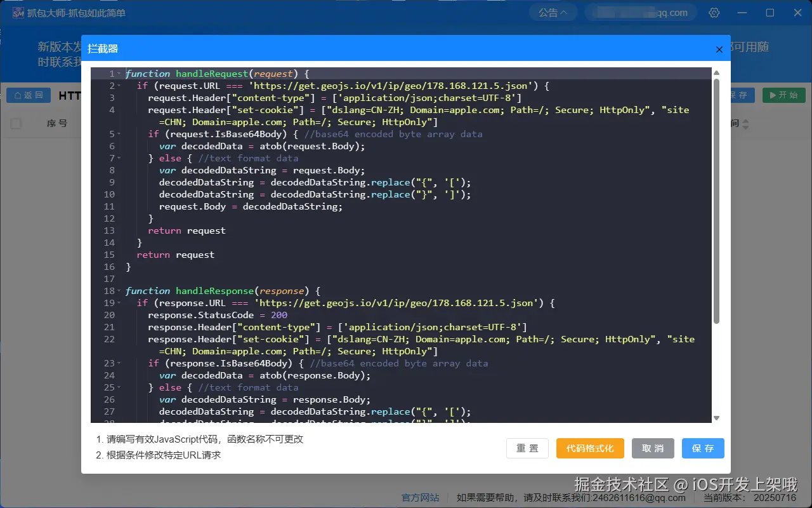Click the 返回 button in main window
This screenshot has width=812, height=508.
(x=29, y=95)
